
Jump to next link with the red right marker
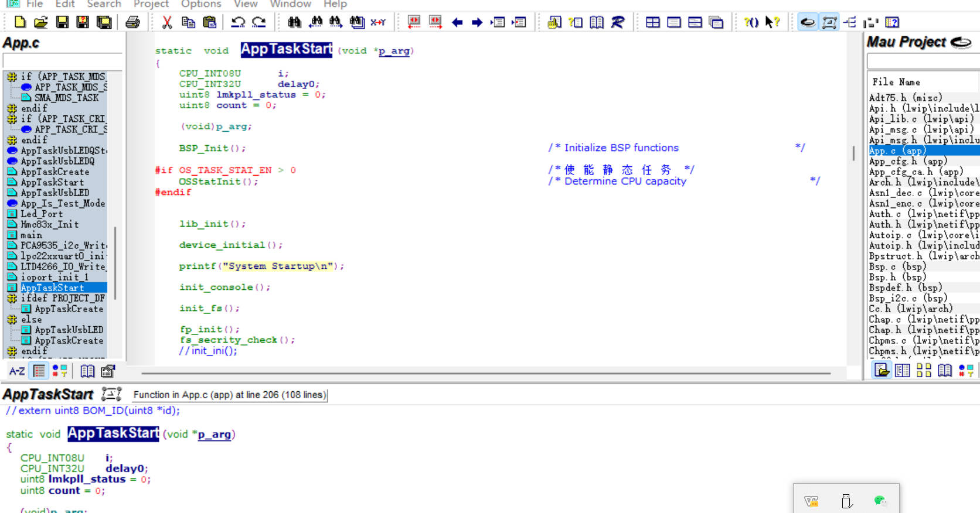(435, 22)
